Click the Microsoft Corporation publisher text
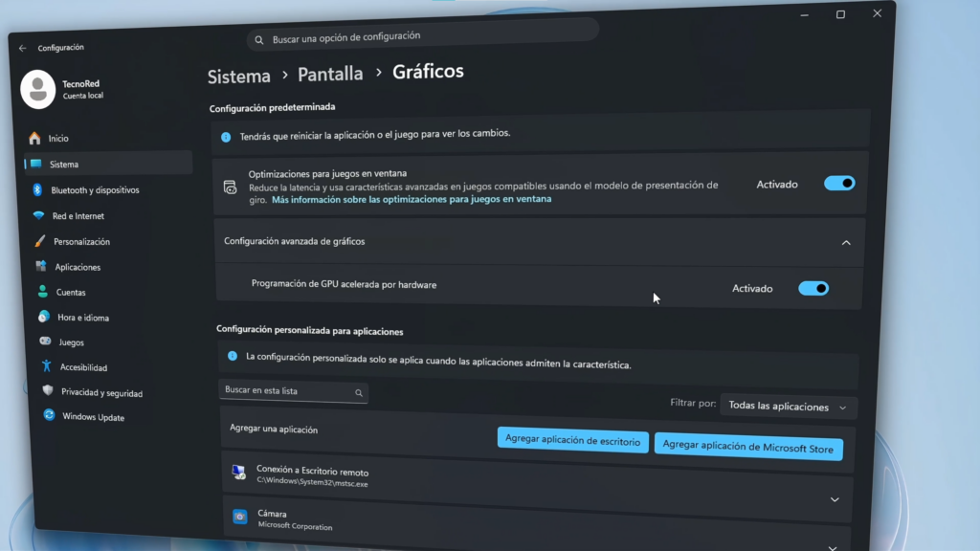980x551 pixels. point(295,525)
